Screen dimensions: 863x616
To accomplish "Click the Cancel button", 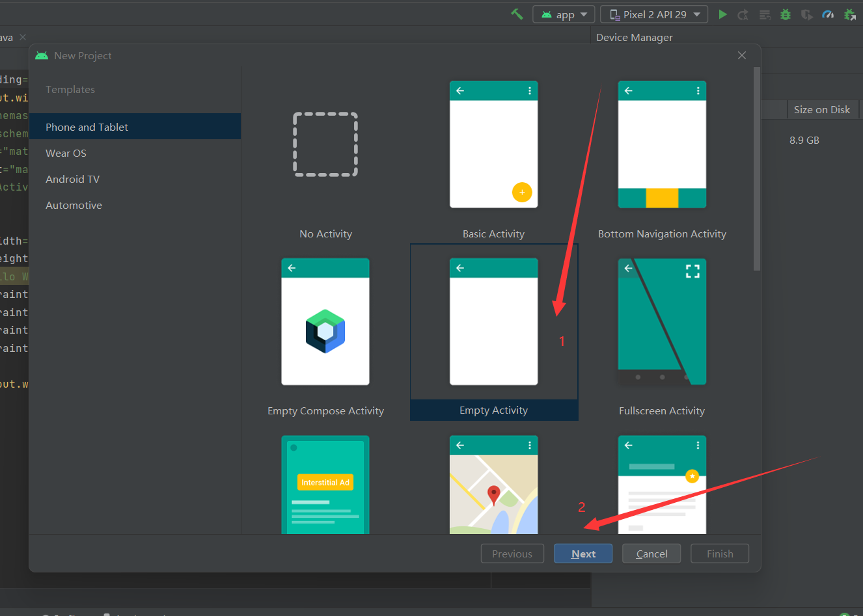I will (651, 554).
